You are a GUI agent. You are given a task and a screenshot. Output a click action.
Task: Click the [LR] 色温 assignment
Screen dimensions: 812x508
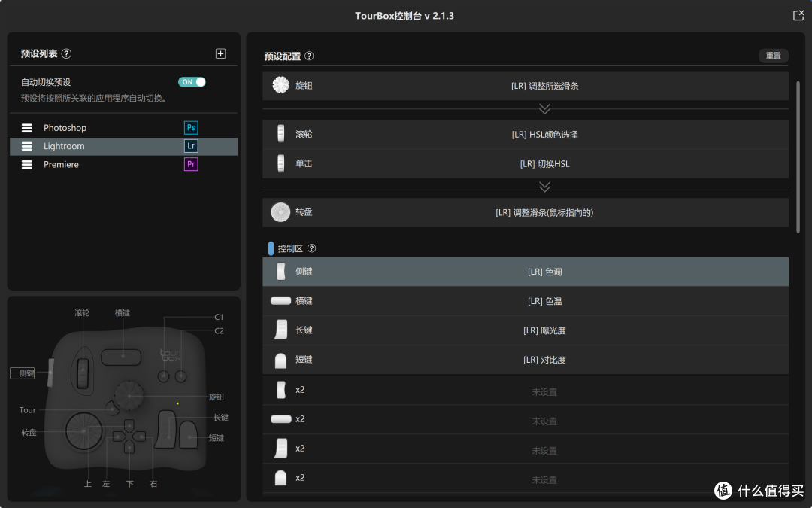pos(544,301)
